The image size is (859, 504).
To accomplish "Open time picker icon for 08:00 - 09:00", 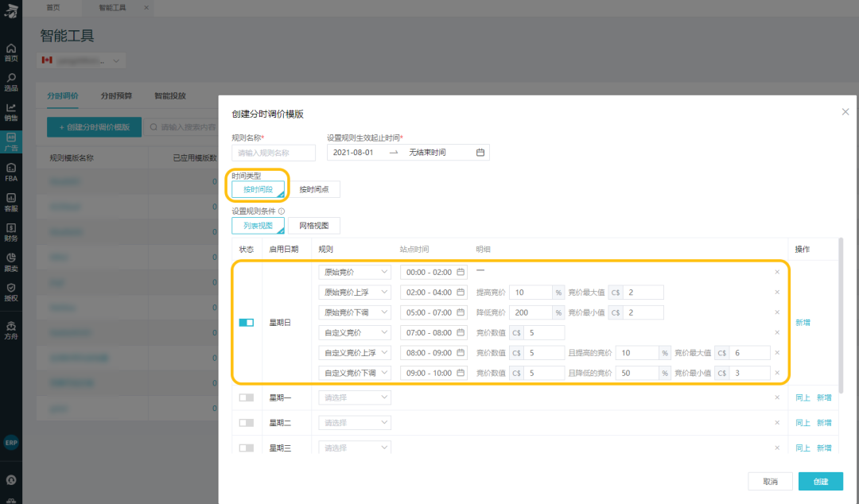I will (461, 353).
